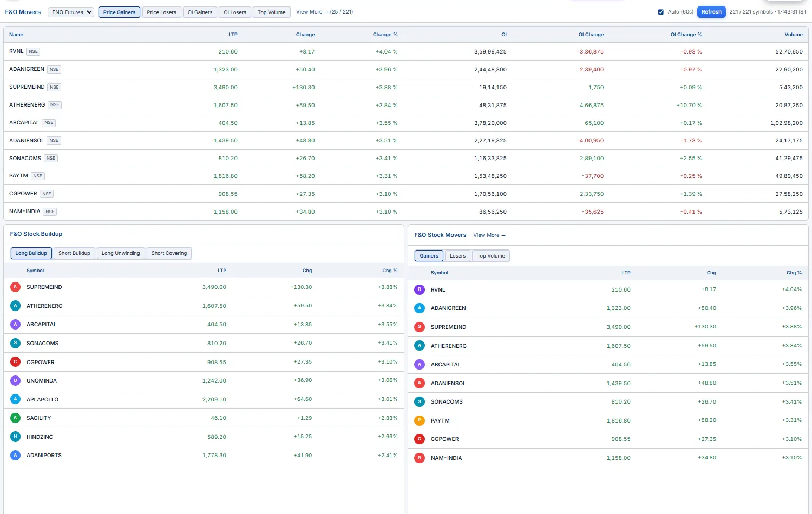Screen dimensions: 812x514
Task: Click the SONACOMS avatar in Stock Movers
Action: click(420, 401)
